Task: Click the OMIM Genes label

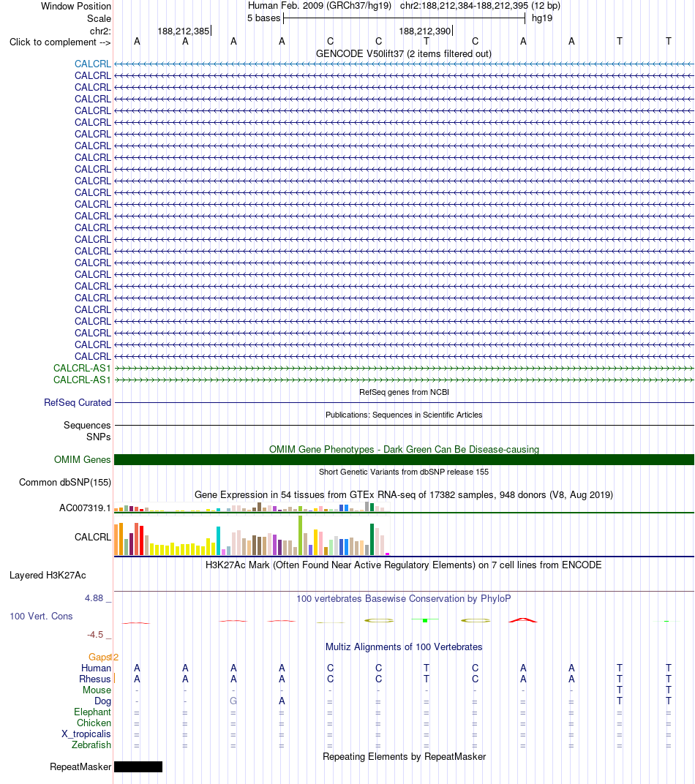Action: tap(83, 459)
